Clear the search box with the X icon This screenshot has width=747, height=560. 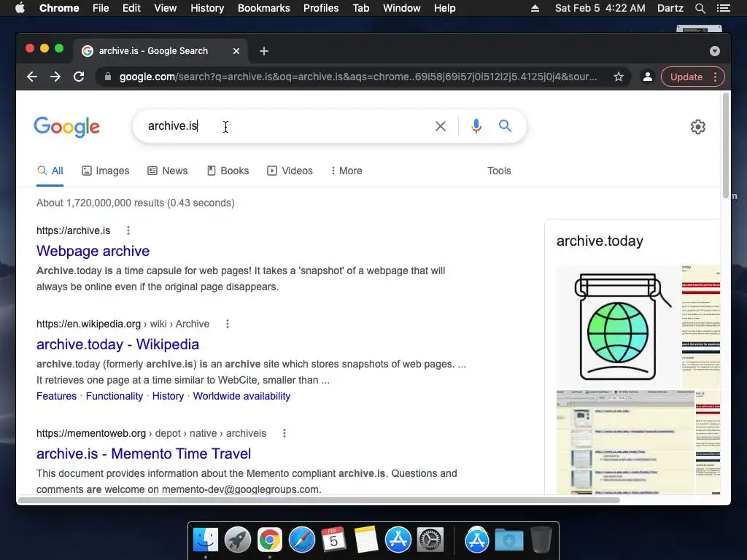coord(441,126)
